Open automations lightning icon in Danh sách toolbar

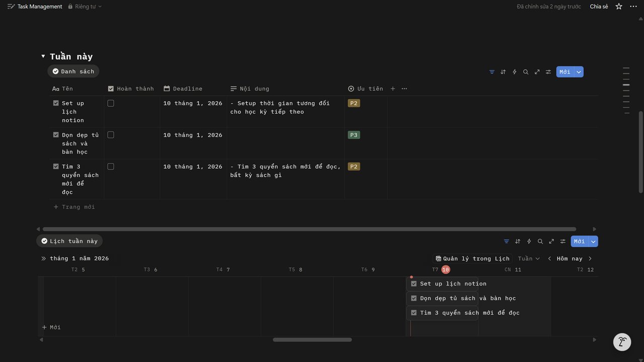(514, 72)
